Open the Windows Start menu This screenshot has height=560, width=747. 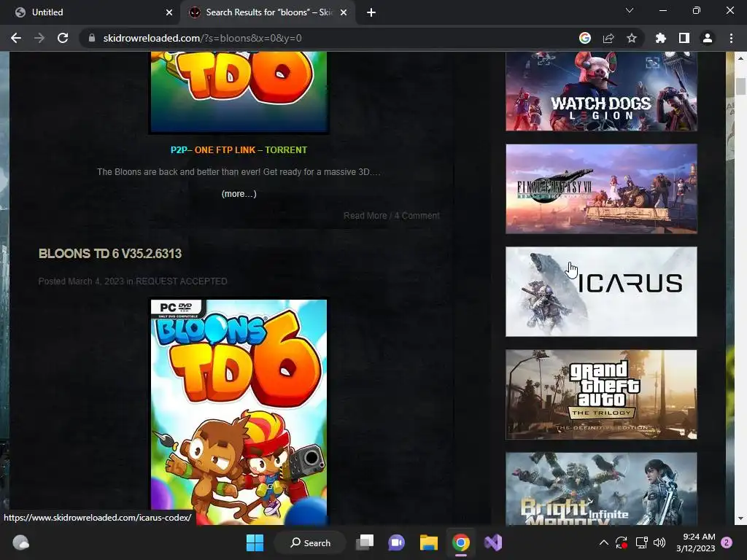(255, 542)
